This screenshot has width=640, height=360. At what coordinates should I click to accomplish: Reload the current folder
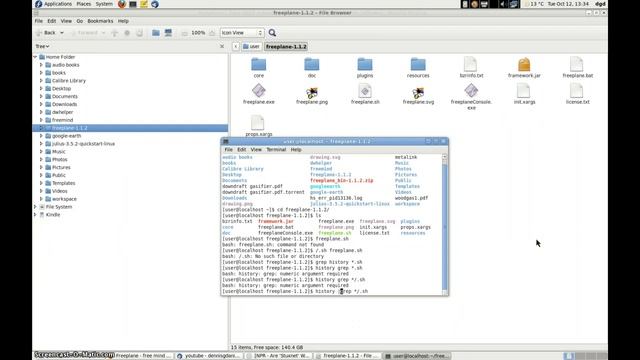(x=140, y=33)
